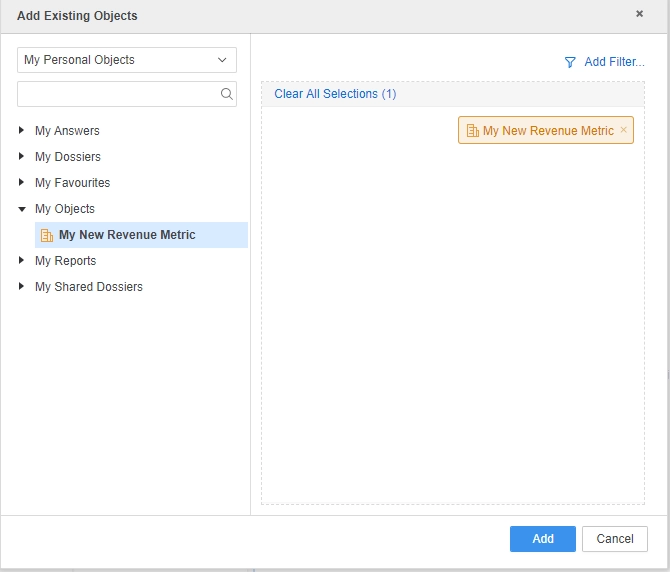Click the magnifier search icon
670x572 pixels.
coord(227,95)
